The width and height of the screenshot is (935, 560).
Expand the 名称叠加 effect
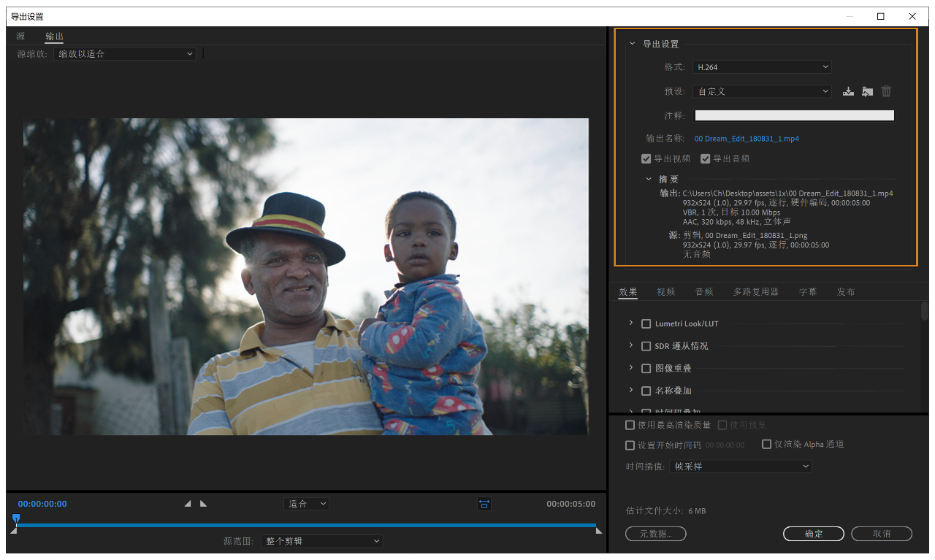631,391
